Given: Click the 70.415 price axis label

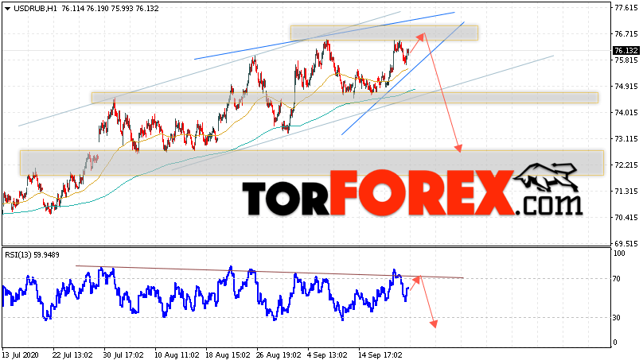Looking at the screenshot, I should 625,218.
